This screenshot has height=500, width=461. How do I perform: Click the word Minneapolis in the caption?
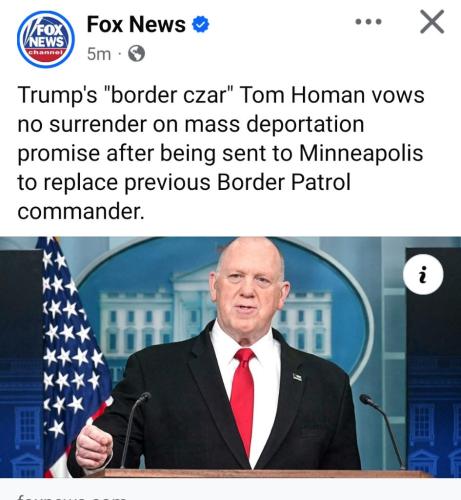pos(361,153)
